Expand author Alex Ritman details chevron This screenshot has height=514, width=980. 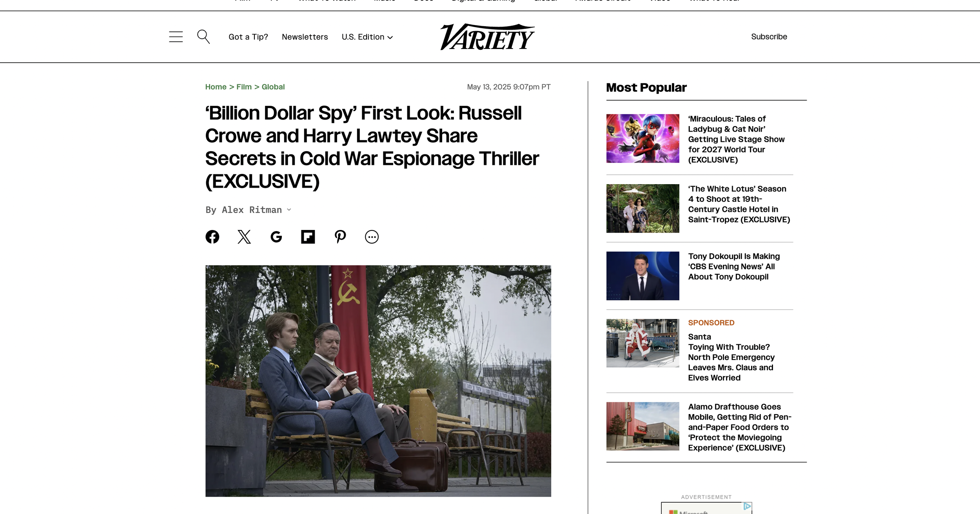(x=289, y=210)
